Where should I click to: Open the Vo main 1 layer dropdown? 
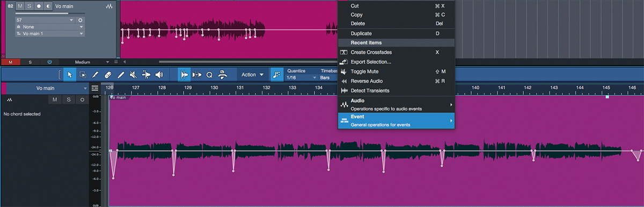(x=50, y=33)
